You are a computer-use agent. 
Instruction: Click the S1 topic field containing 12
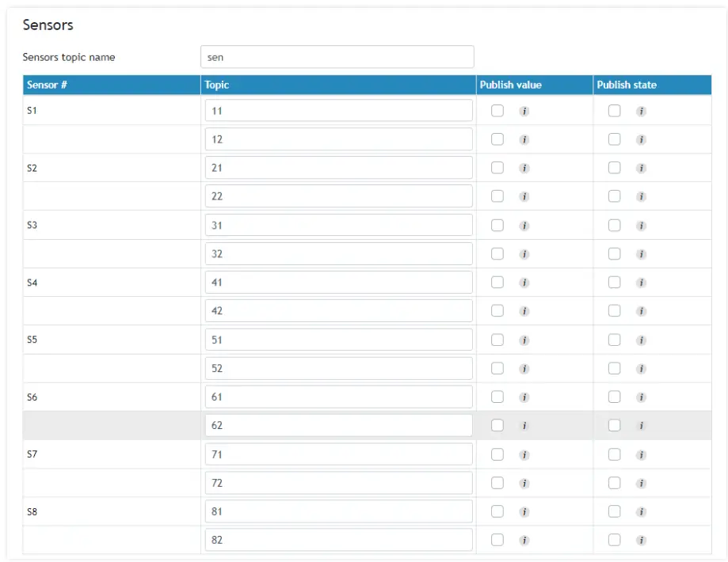[x=338, y=139]
